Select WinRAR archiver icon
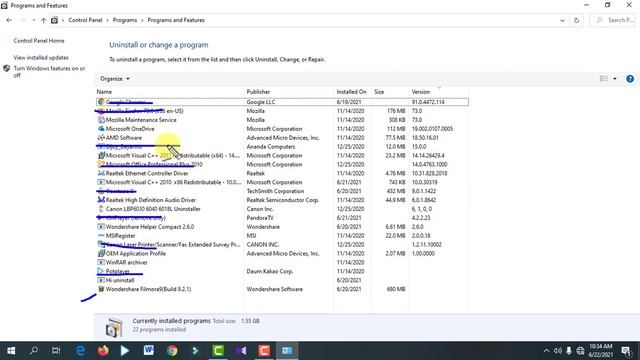The width and height of the screenshot is (640, 360). click(x=101, y=262)
